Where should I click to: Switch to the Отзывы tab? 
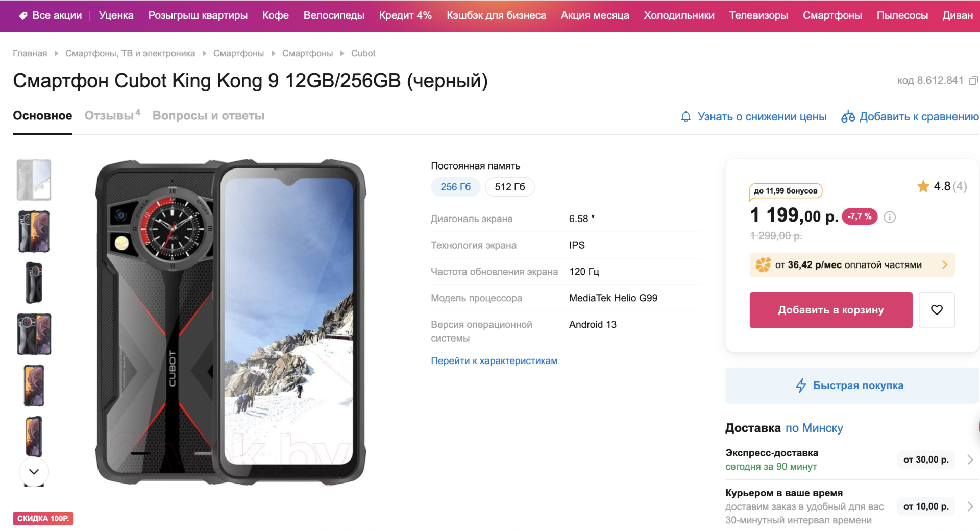pyautogui.click(x=109, y=116)
